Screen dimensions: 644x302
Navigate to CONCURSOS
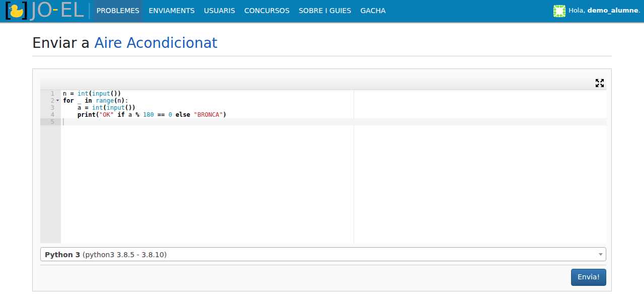(x=267, y=11)
